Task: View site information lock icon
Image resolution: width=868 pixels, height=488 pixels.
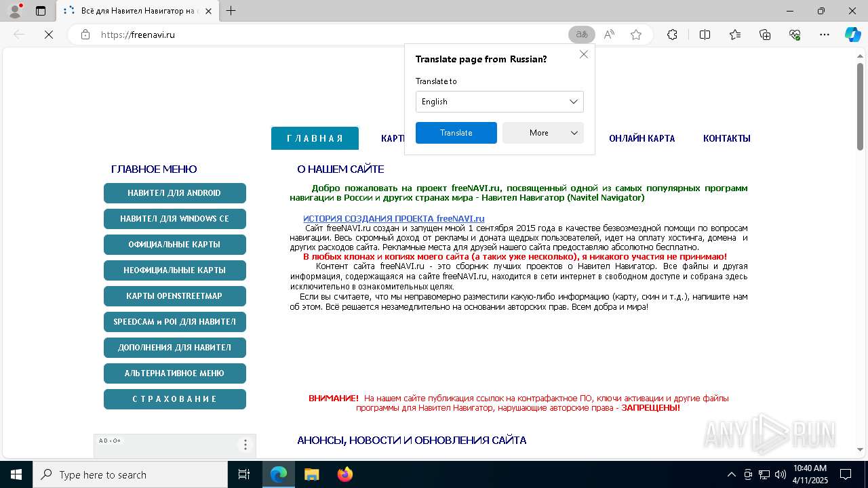Action: click(x=85, y=35)
